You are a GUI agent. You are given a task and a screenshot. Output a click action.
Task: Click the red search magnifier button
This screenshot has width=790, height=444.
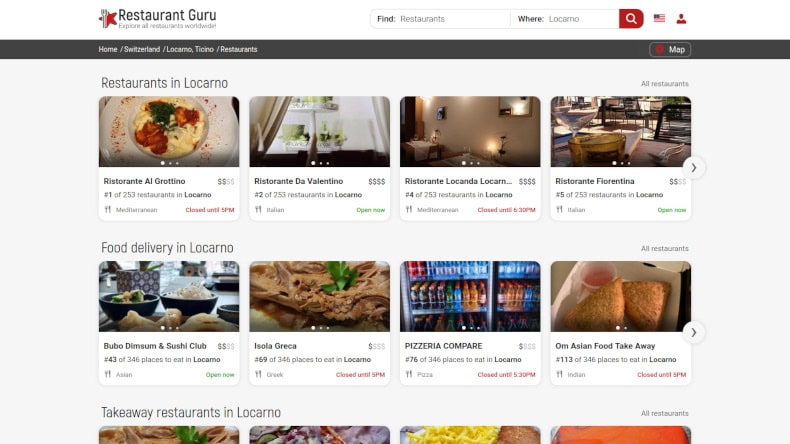click(x=631, y=19)
